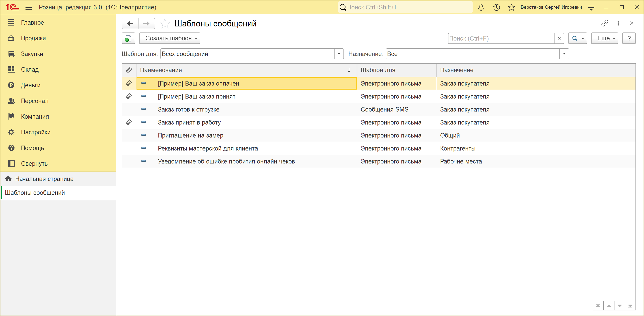
Task: Click the attachment paperclip column header
Action: click(x=129, y=70)
